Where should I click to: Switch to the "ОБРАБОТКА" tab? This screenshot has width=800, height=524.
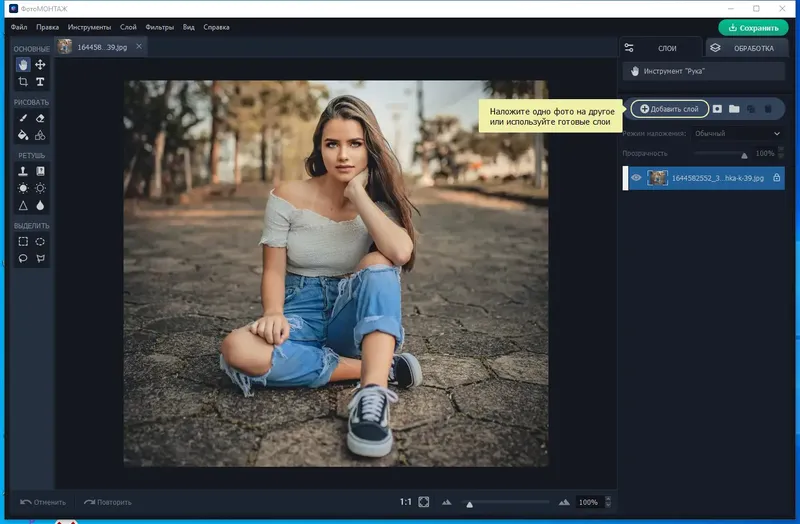pyautogui.click(x=744, y=48)
